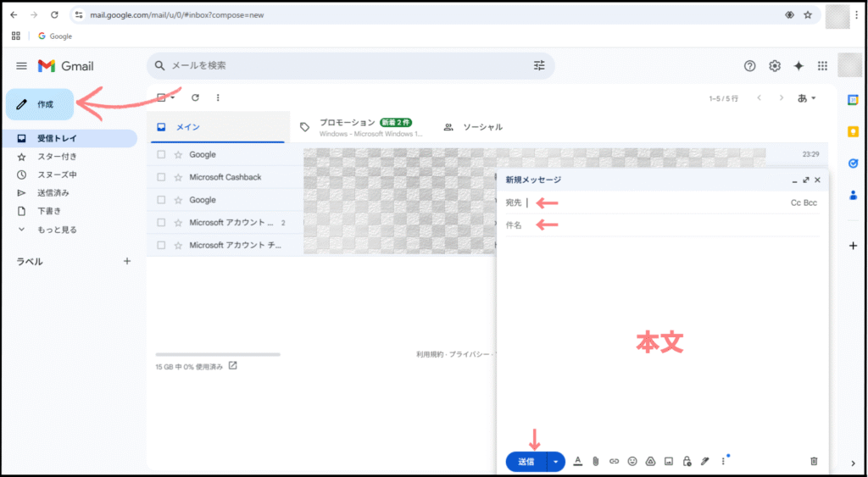Open compose more options menu
Image resolution: width=868 pixels, height=477 pixels.
[x=723, y=461]
